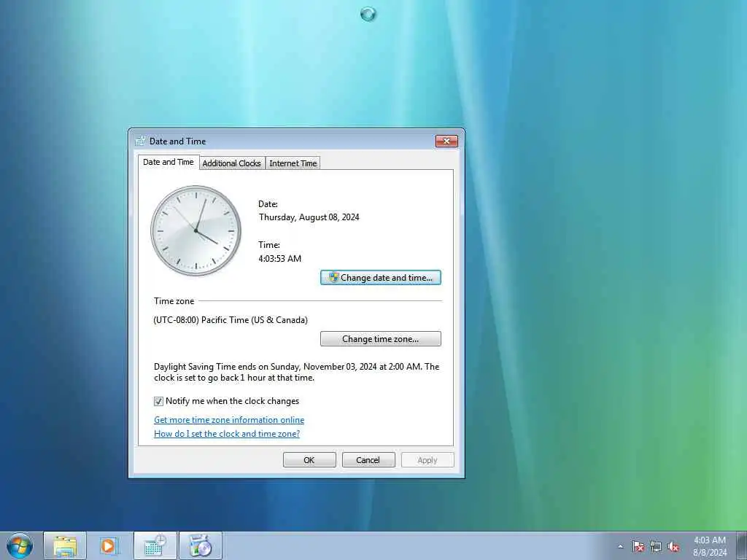The width and height of the screenshot is (747, 560).
Task: Open How do I set the clock link
Action: (x=227, y=434)
